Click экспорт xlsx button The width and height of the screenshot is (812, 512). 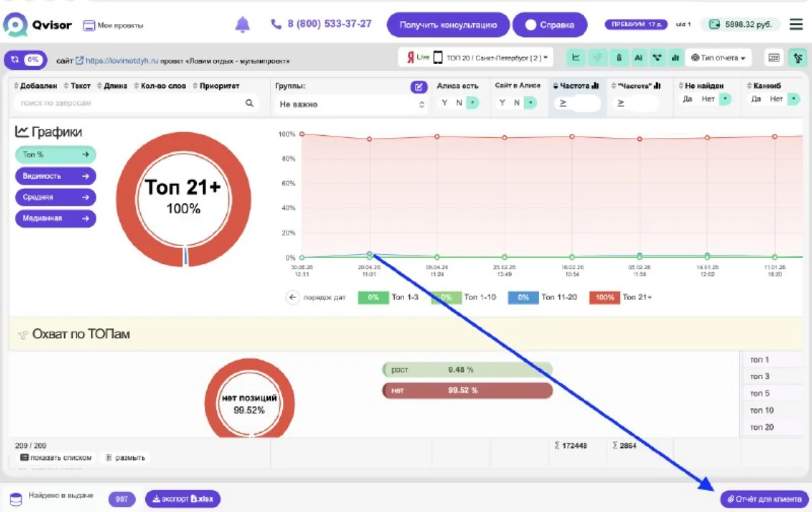coord(183,499)
